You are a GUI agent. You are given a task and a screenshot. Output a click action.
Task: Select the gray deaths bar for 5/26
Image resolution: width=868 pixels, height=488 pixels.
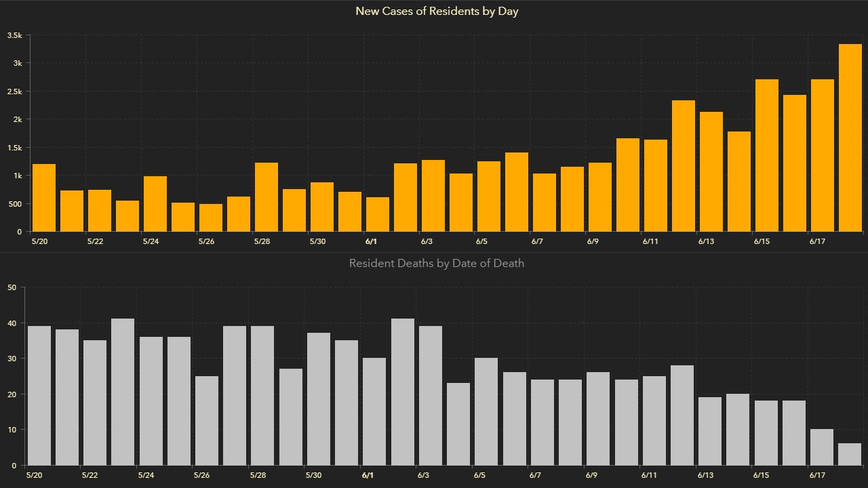[207, 421]
